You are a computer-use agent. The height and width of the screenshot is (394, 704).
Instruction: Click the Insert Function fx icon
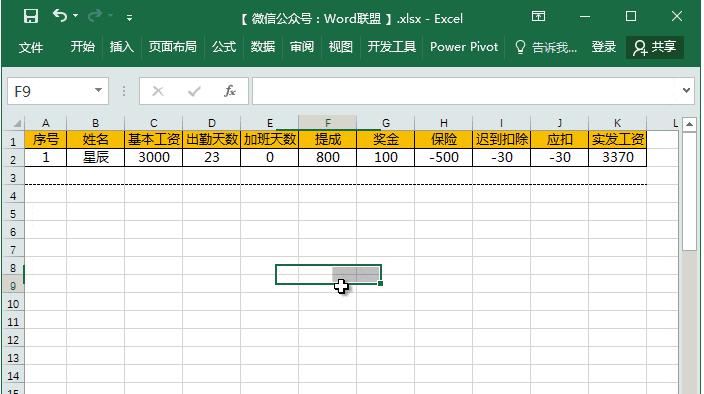[229, 91]
